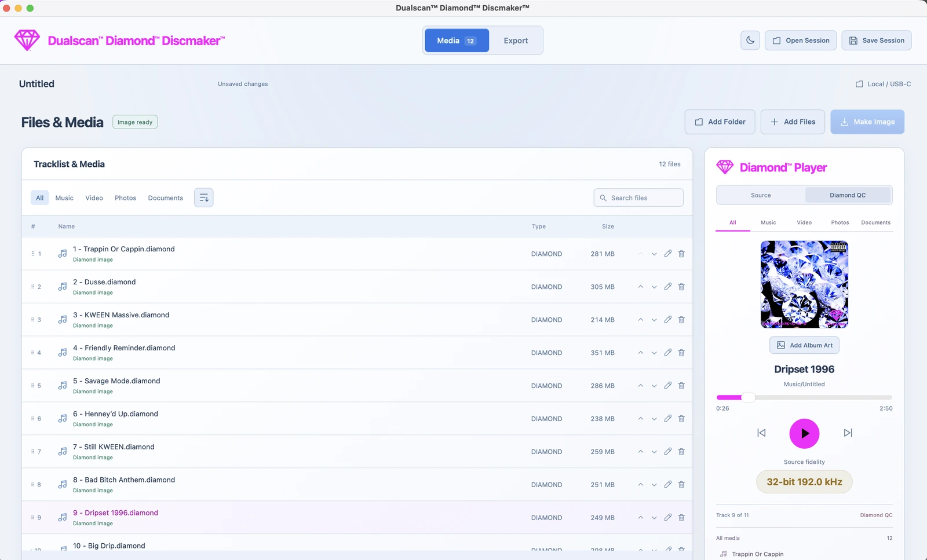Click the Add Album Art button
This screenshot has height=560, width=927.
point(804,345)
